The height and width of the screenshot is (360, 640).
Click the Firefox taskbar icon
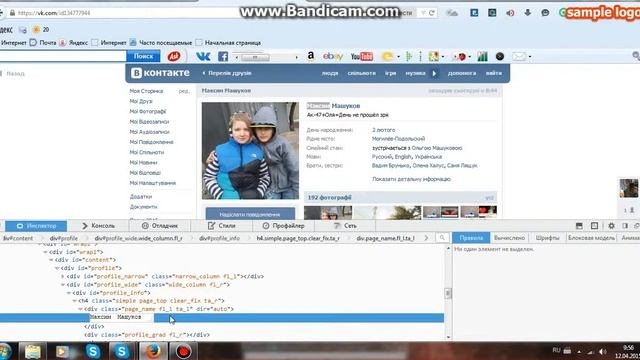coord(153,351)
